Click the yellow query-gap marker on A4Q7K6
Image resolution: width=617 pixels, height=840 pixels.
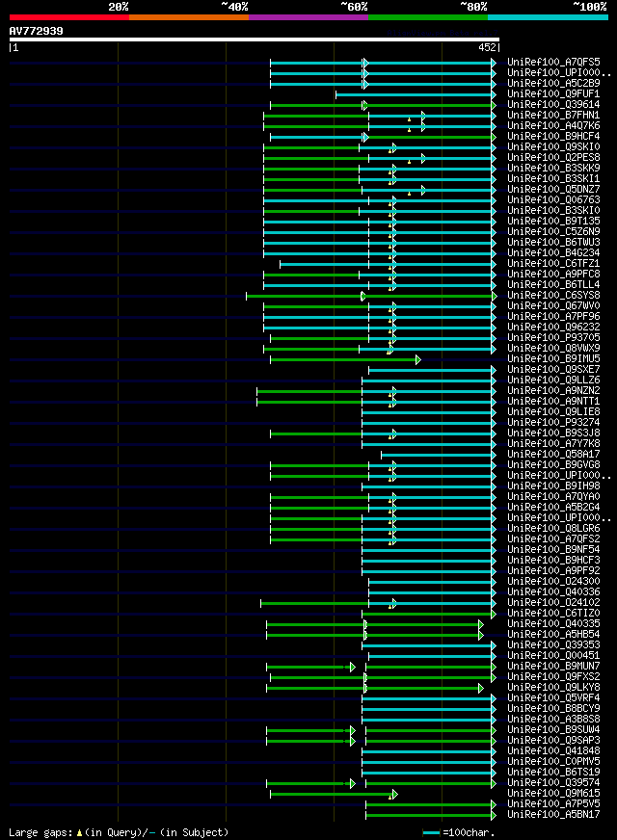coord(409,130)
